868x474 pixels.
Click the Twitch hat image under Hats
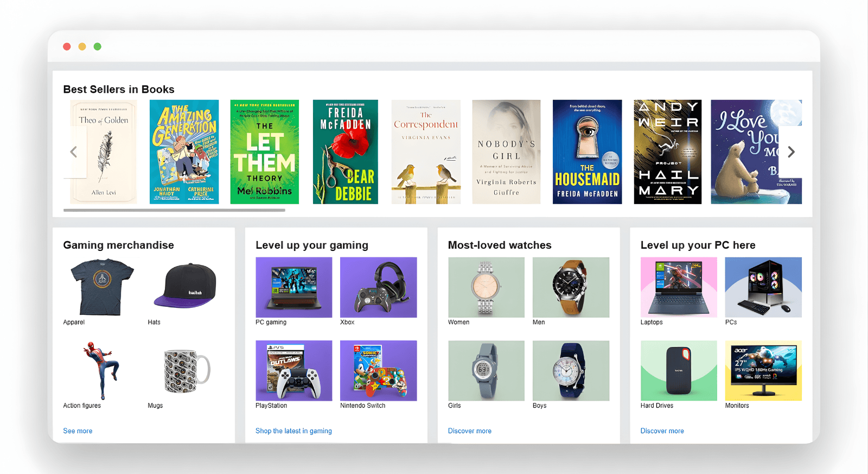[x=185, y=286]
